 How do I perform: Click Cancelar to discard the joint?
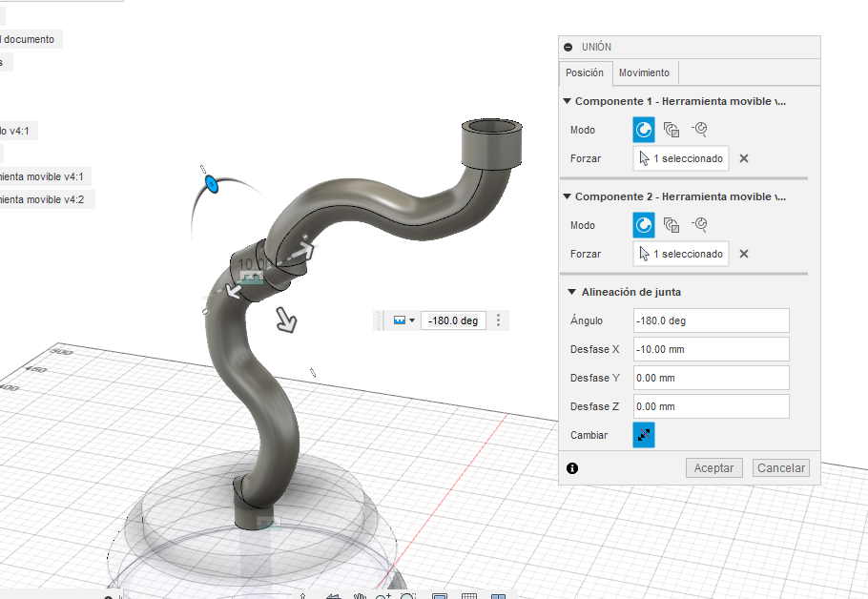[x=780, y=467]
